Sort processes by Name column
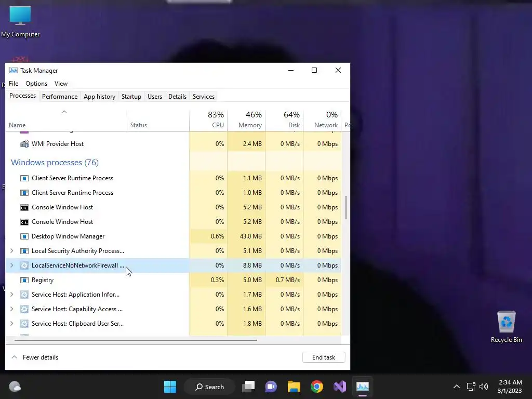 pos(66,121)
